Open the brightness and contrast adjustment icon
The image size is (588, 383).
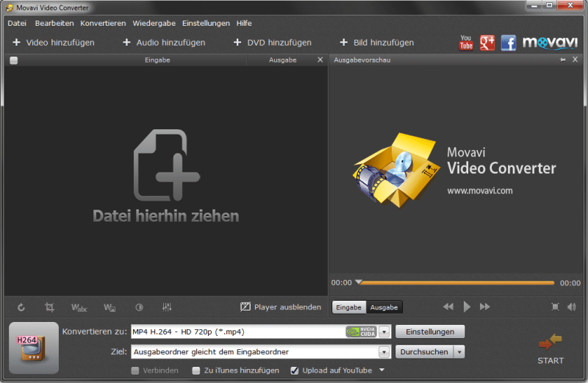[x=139, y=307]
